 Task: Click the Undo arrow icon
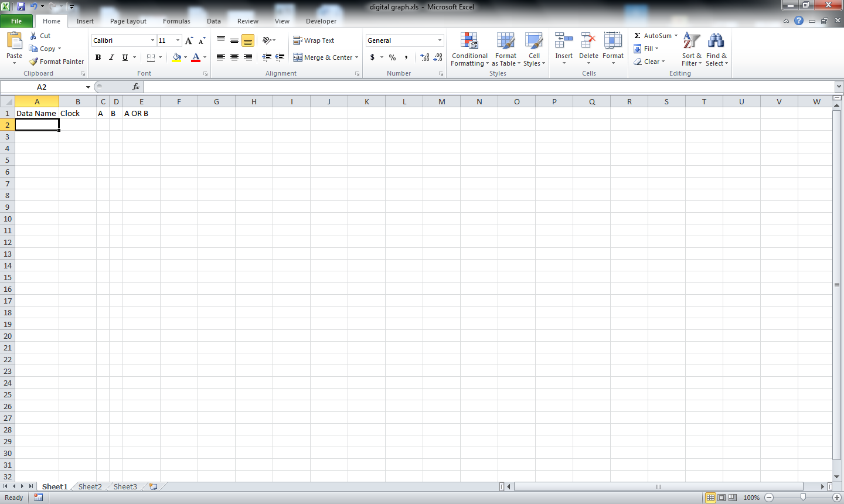(x=34, y=6)
